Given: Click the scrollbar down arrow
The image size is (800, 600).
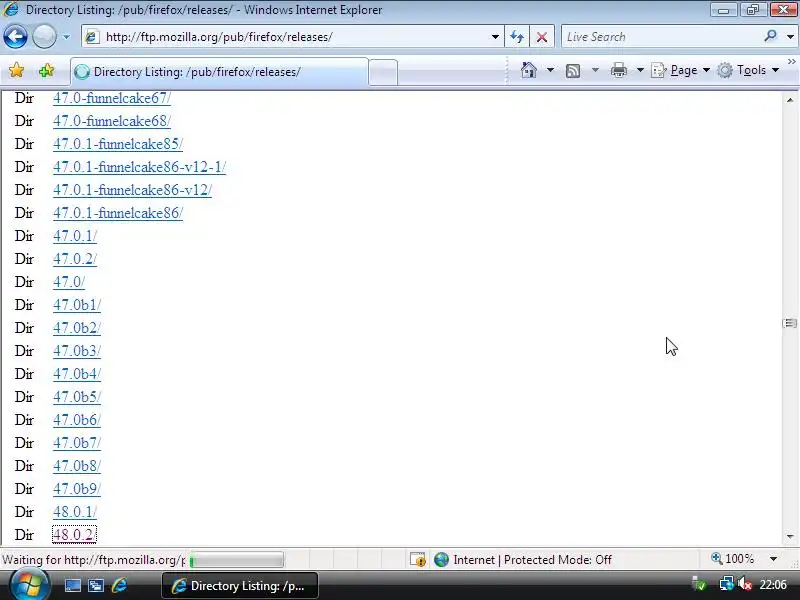Looking at the screenshot, I should (x=790, y=536).
